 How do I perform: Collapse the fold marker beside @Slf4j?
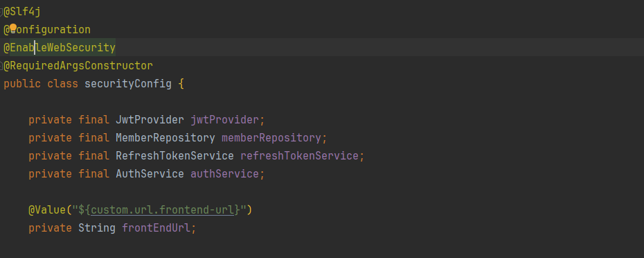click(1, 12)
